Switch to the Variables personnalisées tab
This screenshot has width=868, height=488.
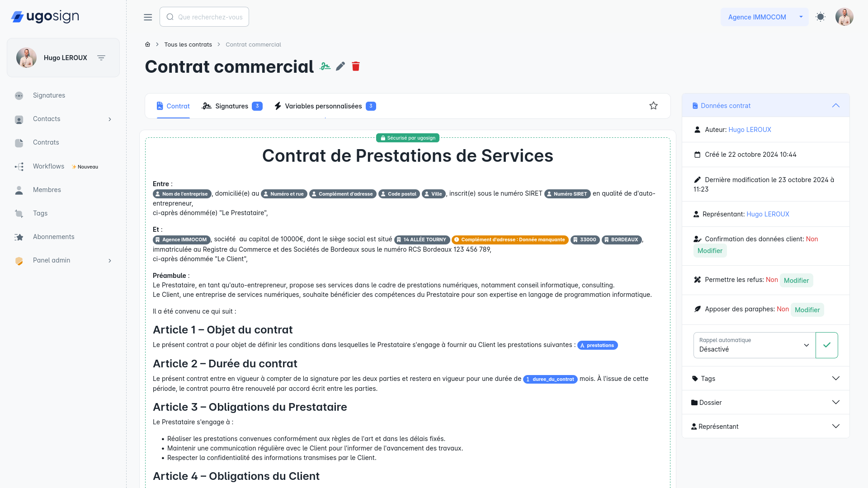coord(323,106)
